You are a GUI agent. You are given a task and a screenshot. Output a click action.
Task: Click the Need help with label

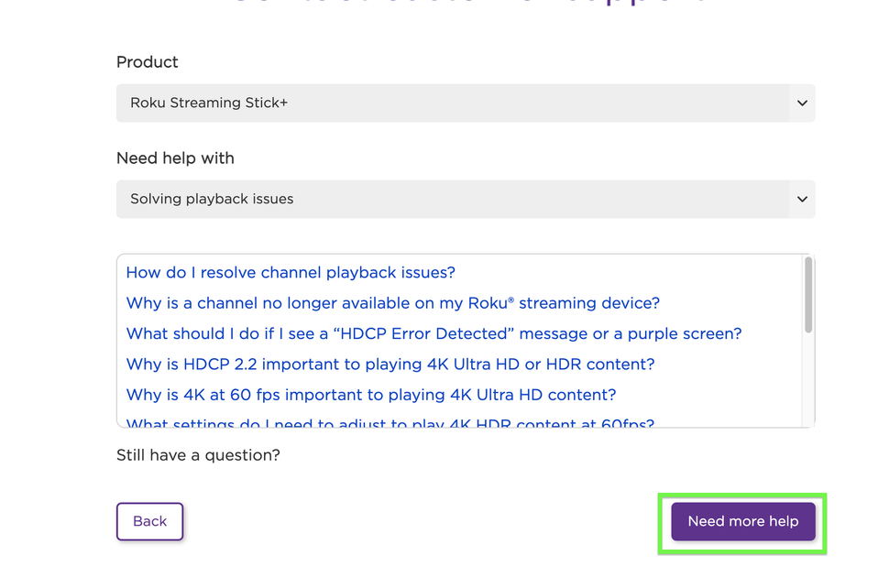pos(175,158)
